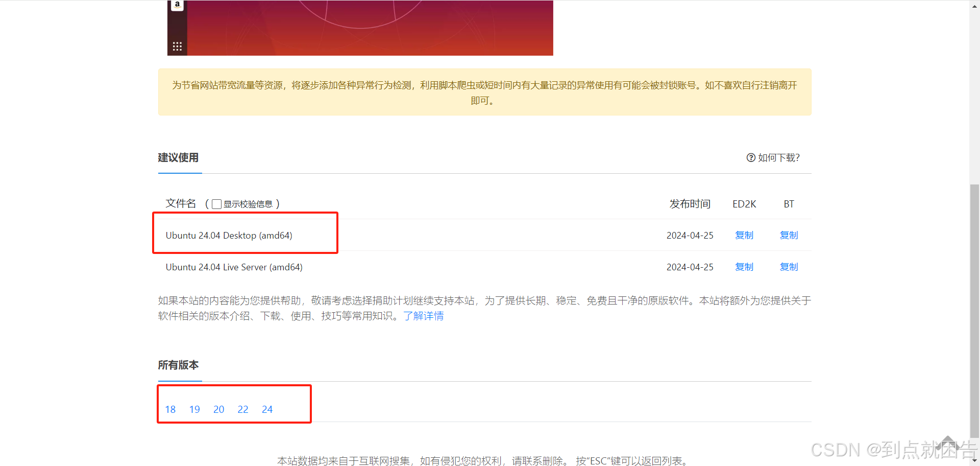Click the 2024-04-25 date in Desktop row

690,236
